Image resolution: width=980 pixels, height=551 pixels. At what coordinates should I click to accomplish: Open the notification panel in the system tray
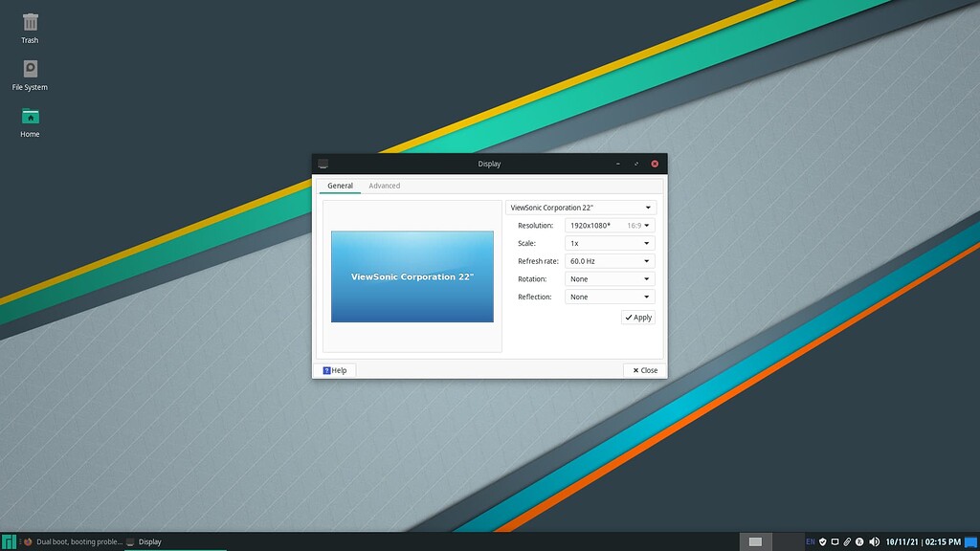click(x=835, y=541)
